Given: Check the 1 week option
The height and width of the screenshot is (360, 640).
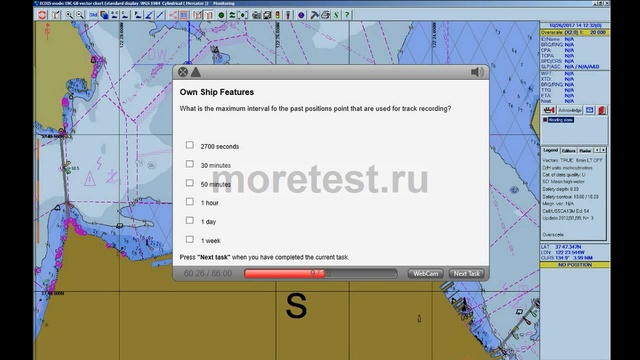Looking at the screenshot, I should tap(190, 239).
